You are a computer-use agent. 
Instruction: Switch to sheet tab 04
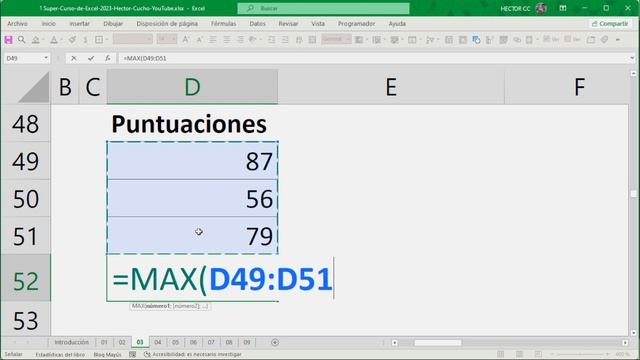click(158, 342)
